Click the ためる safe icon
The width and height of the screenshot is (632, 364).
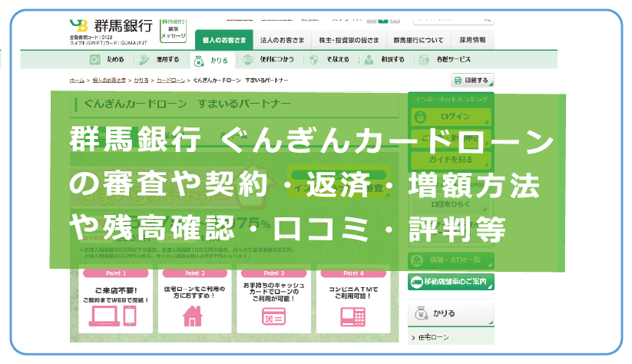(x=94, y=60)
